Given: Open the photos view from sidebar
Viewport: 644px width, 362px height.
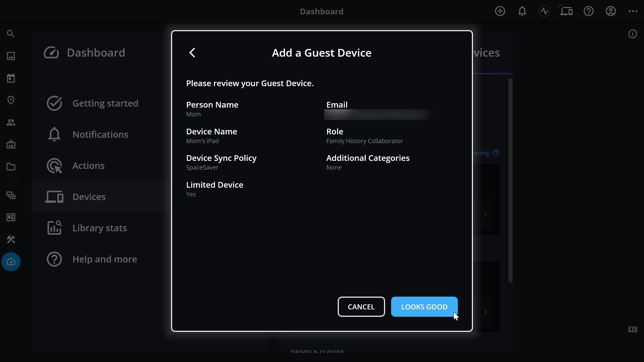Looking at the screenshot, I should (11, 56).
